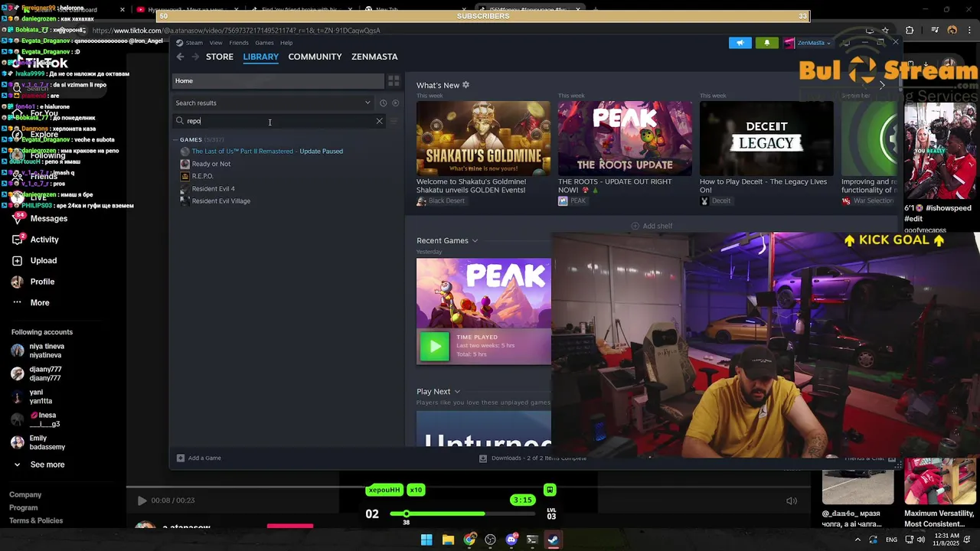Open the Steam menu

click(x=194, y=43)
